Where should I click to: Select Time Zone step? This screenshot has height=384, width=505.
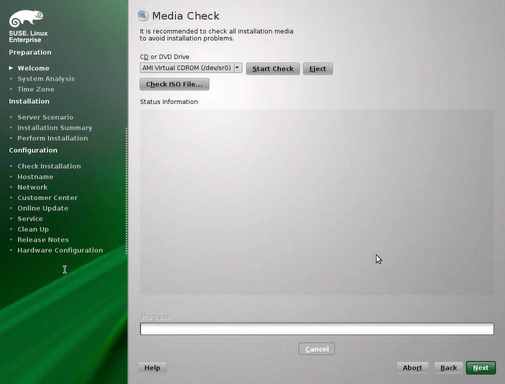(36, 89)
